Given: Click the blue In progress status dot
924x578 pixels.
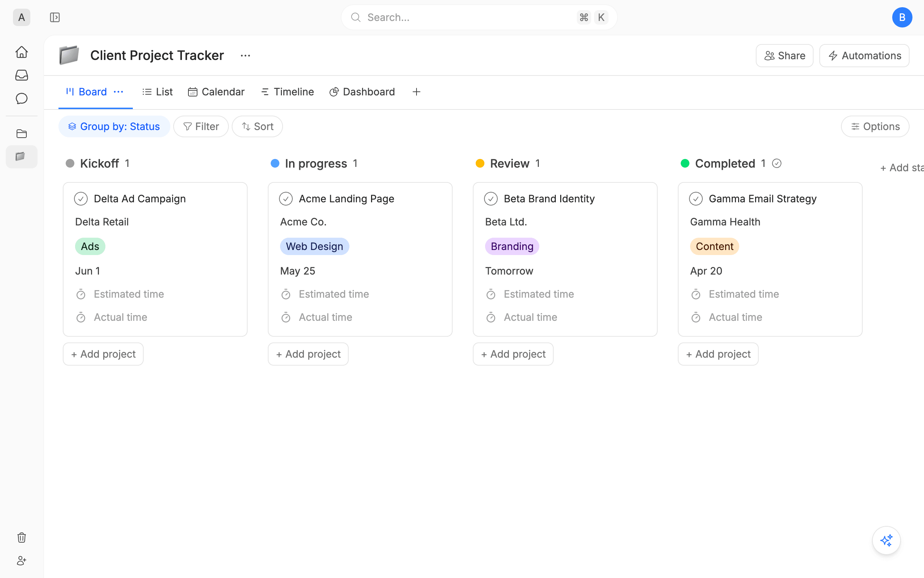Looking at the screenshot, I should click(275, 164).
